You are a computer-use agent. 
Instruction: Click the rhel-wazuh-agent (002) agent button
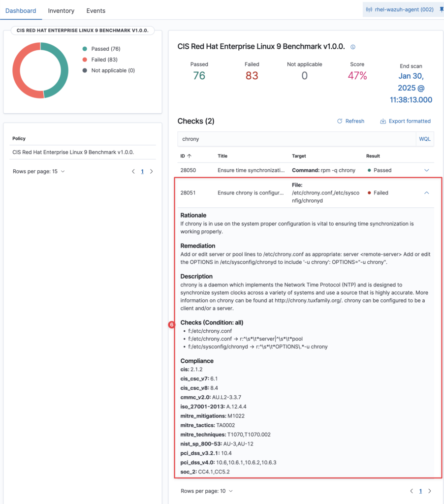[400, 10]
